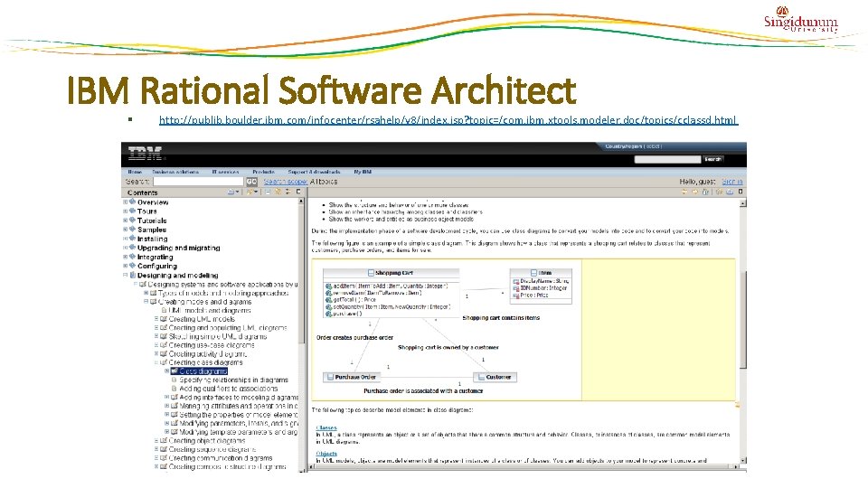This screenshot has height=488, width=868.
Task: Open the publib.boulder.ibm.com infocenter hyperlink
Action: coord(448,120)
